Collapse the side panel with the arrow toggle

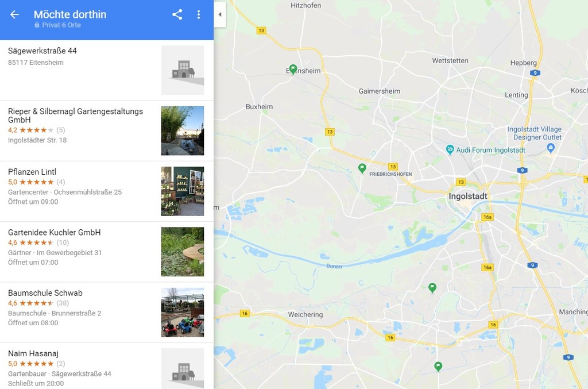coord(220,14)
